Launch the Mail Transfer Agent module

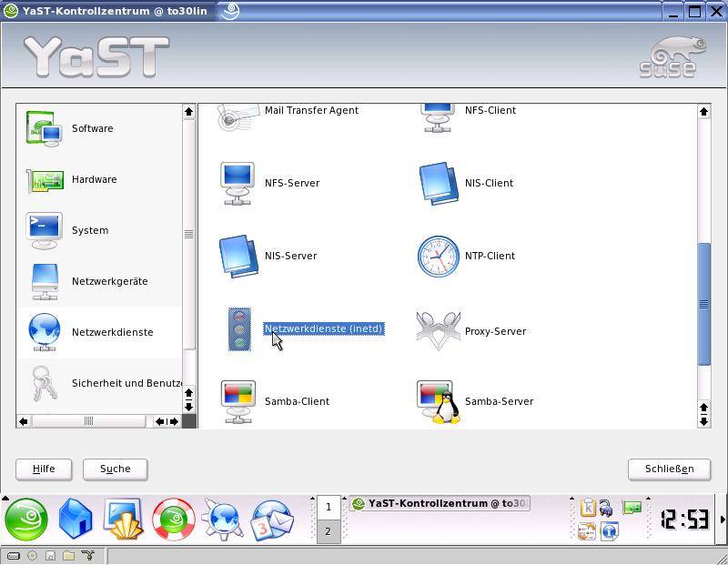point(288,116)
